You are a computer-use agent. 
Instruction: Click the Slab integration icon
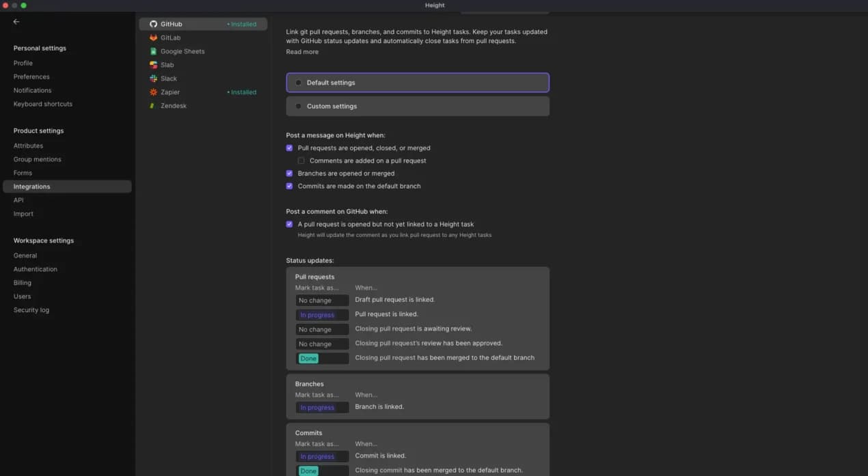pyautogui.click(x=153, y=65)
